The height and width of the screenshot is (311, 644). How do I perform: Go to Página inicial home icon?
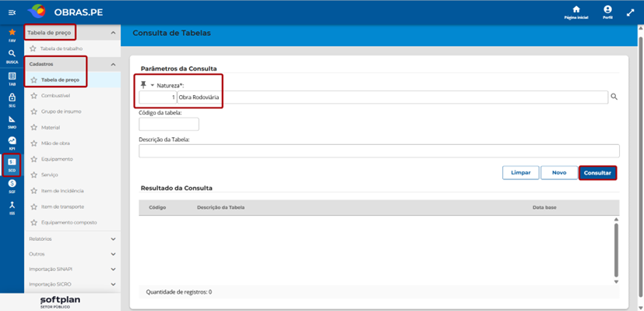(x=576, y=10)
